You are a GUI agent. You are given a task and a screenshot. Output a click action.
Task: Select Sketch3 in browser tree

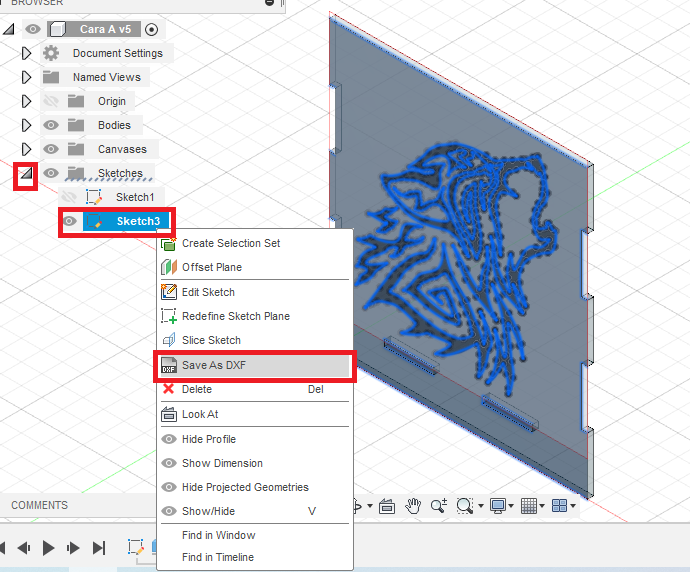(138, 221)
